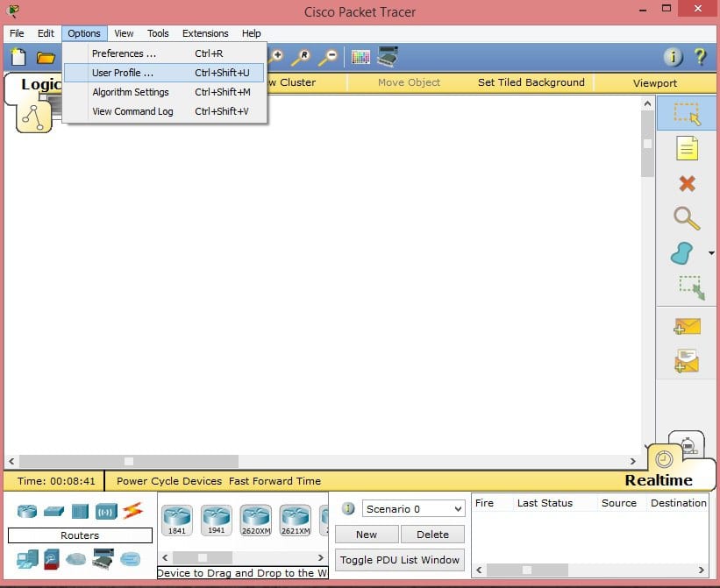Activate the Select tool
This screenshot has width=720, height=588.
click(687, 114)
